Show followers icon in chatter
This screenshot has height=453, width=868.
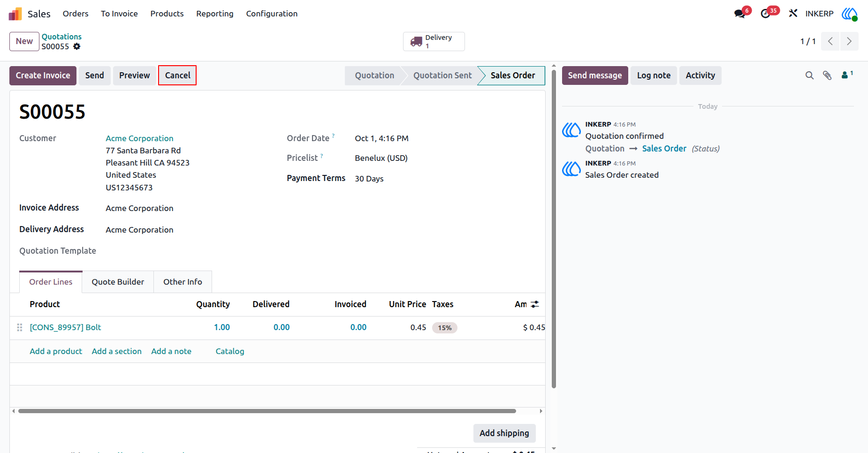tap(847, 75)
